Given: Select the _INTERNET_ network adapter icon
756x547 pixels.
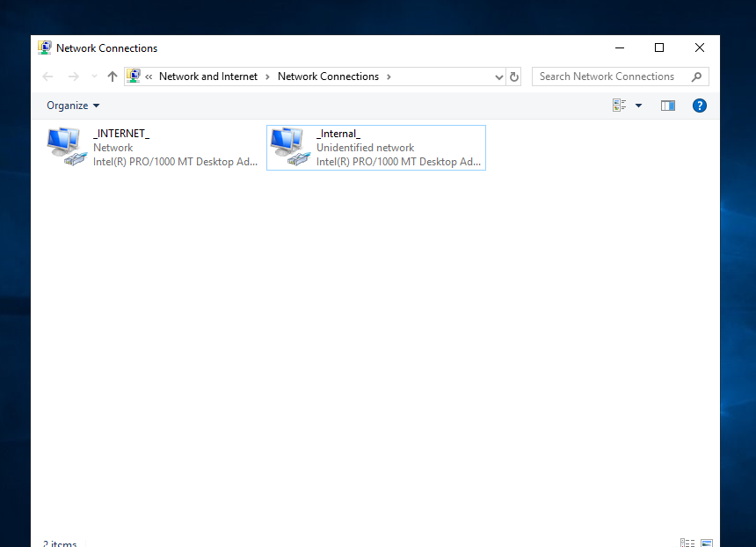Looking at the screenshot, I should pos(67,147).
